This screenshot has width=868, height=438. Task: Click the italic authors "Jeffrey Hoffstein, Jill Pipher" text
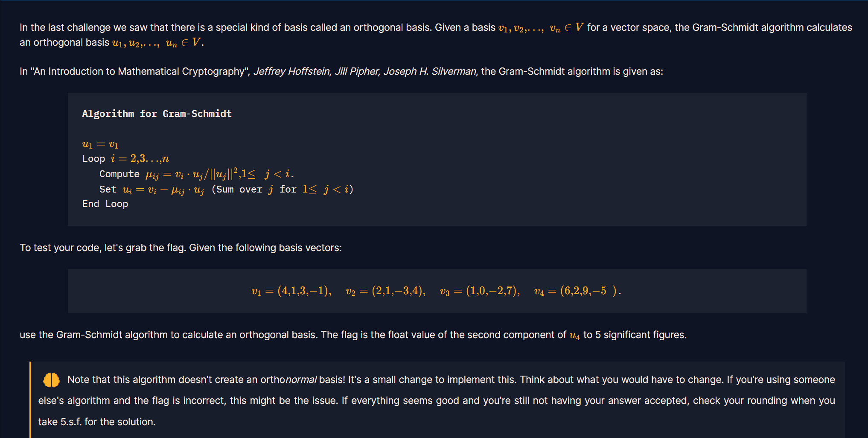click(316, 71)
